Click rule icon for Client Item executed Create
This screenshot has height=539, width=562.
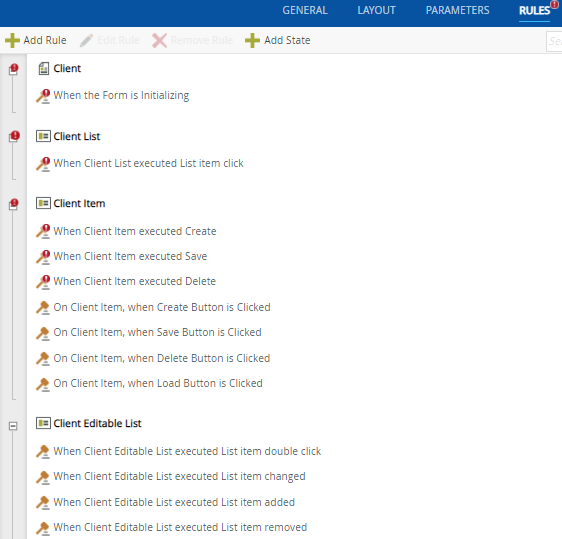(43, 232)
